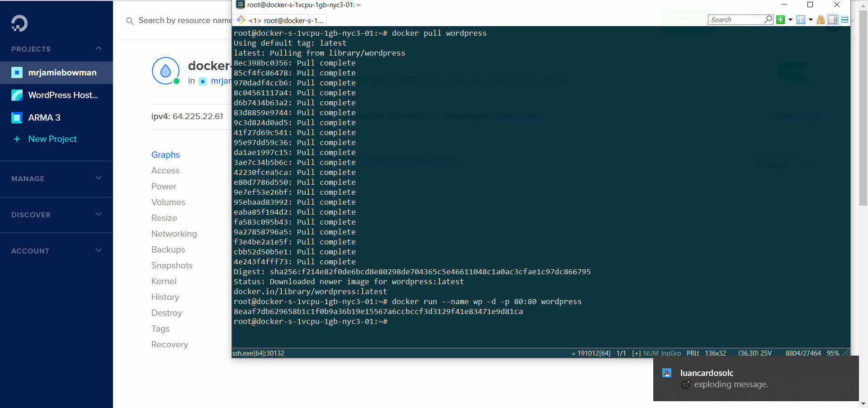
Task: Open the ConEmu hamburger settings menu
Action: click(844, 19)
